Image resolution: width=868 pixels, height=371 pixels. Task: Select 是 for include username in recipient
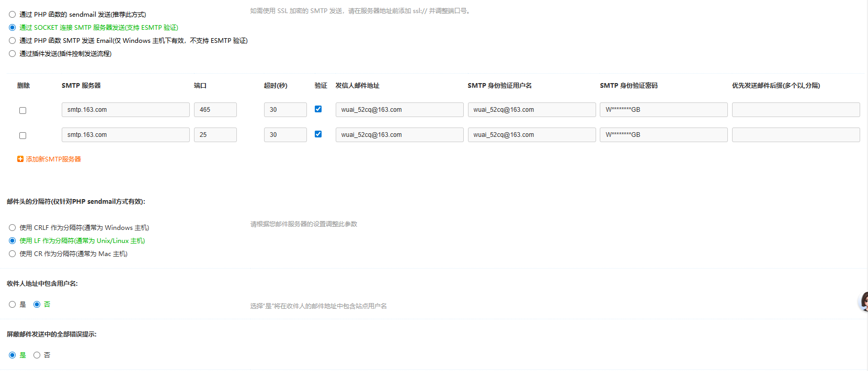pyautogui.click(x=12, y=305)
